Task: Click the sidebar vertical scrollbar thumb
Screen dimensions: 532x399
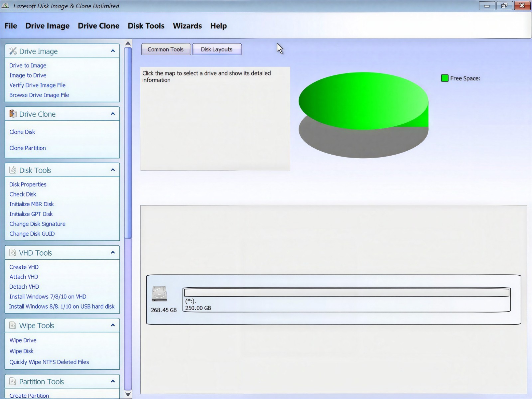Action: coord(128,143)
